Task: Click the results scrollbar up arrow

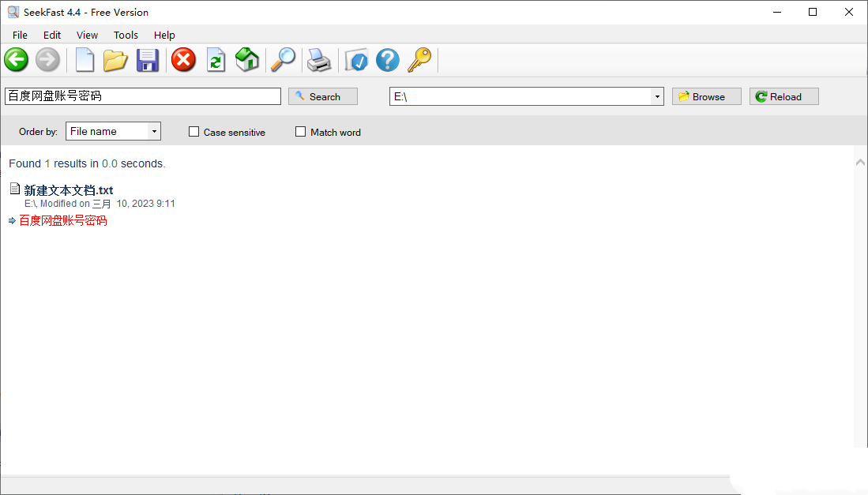Action: tap(860, 162)
